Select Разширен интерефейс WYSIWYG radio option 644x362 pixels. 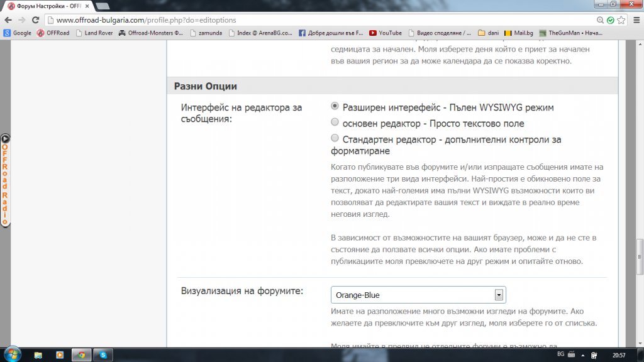(x=335, y=106)
